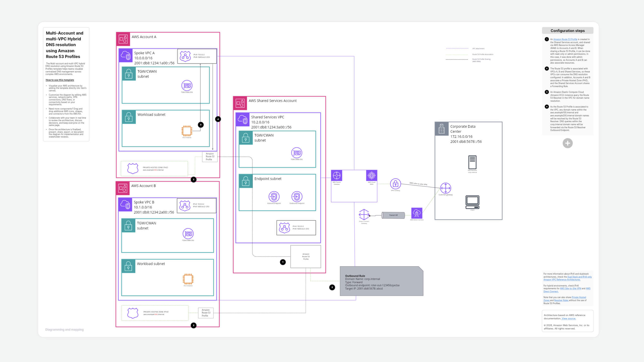
Task: Select the AWS Transit Gateway icon
Action: [337, 175]
